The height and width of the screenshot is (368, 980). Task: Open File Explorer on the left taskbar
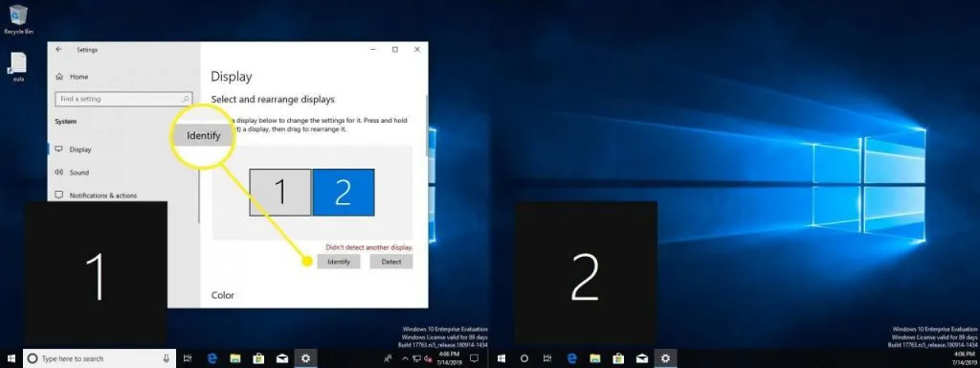point(235,358)
